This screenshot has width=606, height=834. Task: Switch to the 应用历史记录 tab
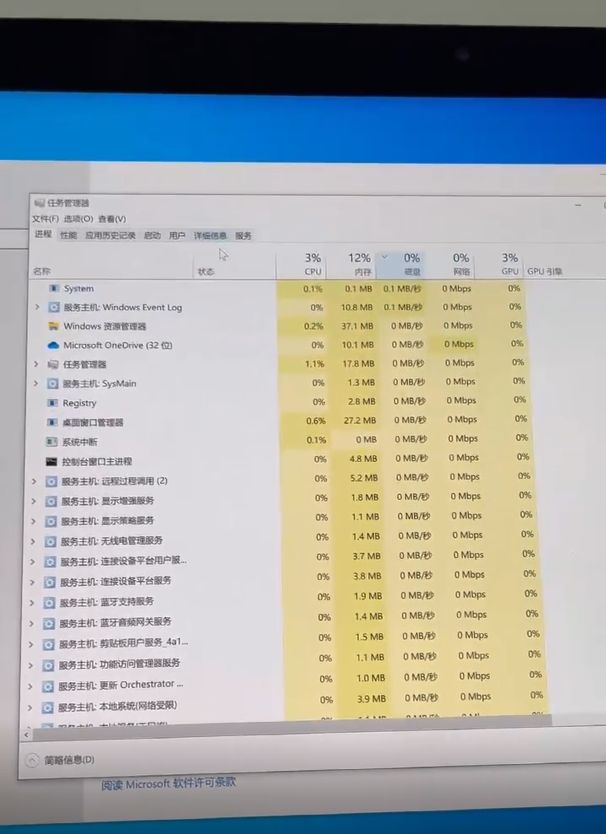pyautogui.click(x=110, y=235)
